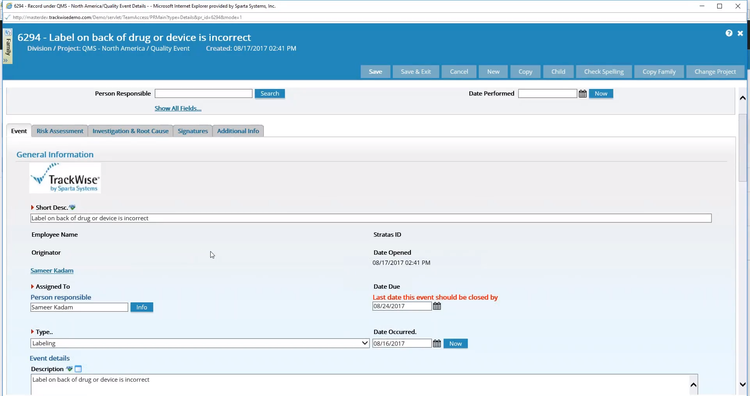Set Date Occurred to Now
750x396 pixels.
coord(455,343)
